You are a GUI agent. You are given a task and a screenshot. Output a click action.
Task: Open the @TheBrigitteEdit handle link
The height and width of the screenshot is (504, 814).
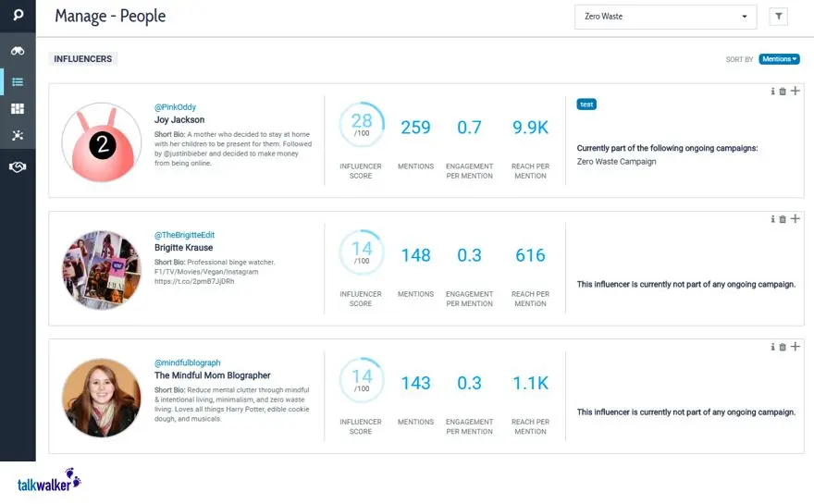click(184, 235)
